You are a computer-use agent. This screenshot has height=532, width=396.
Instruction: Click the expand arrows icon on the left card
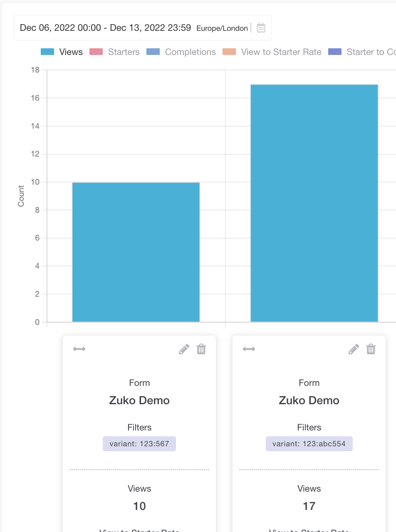pyautogui.click(x=79, y=349)
